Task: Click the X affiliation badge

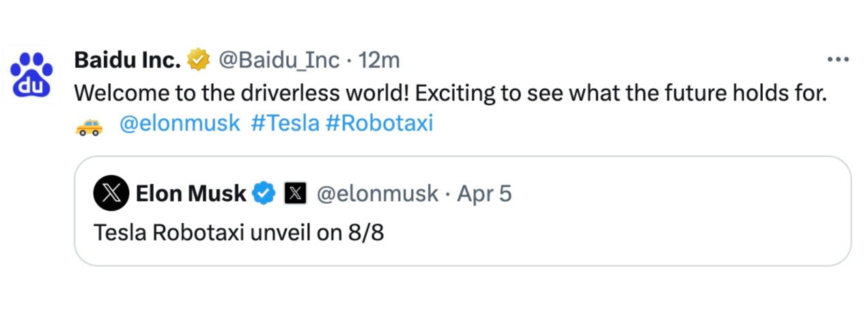Action: coord(294,193)
